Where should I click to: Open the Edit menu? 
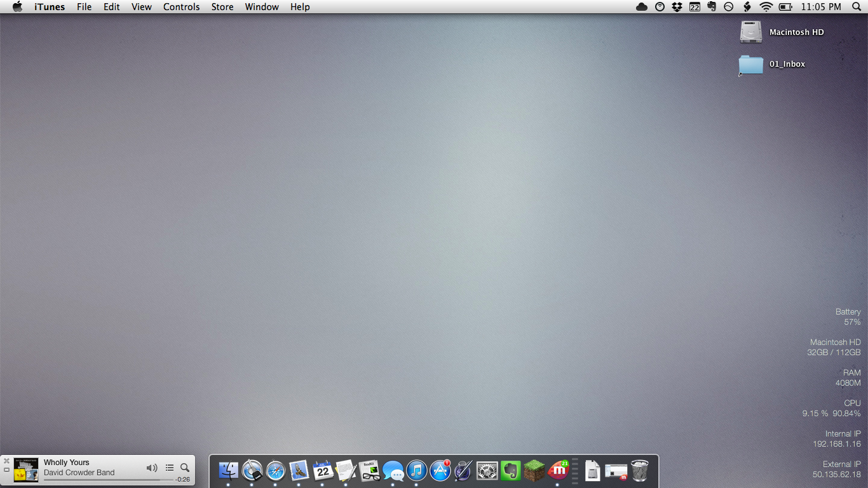click(112, 7)
